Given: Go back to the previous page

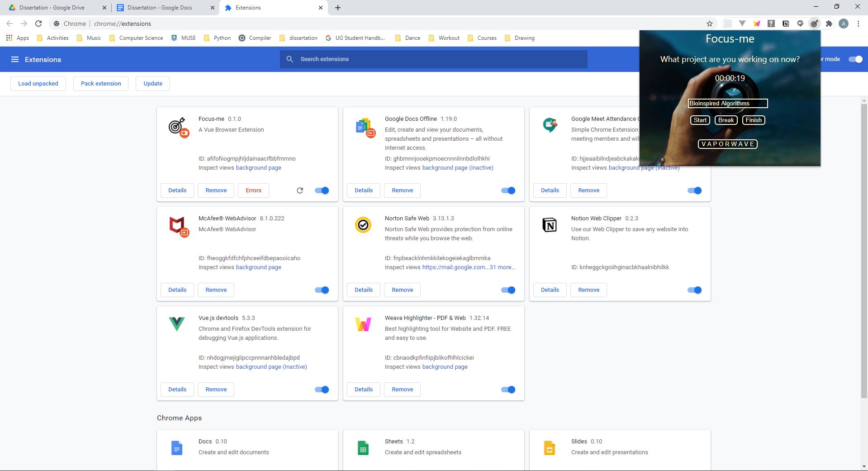Looking at the screenshot, I should pos(9,24).
